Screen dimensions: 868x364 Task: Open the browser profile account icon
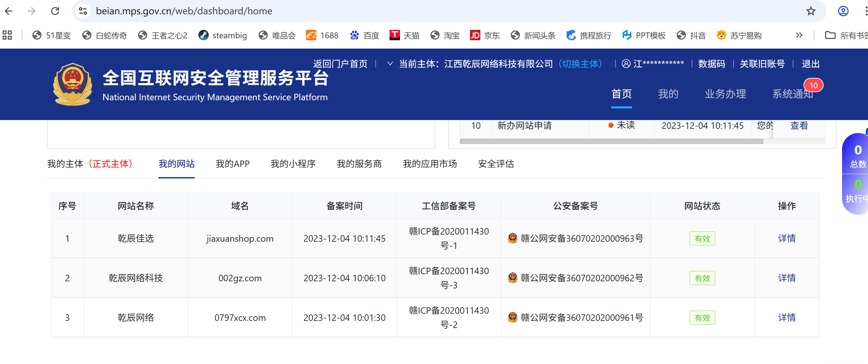tap(843, 11)
